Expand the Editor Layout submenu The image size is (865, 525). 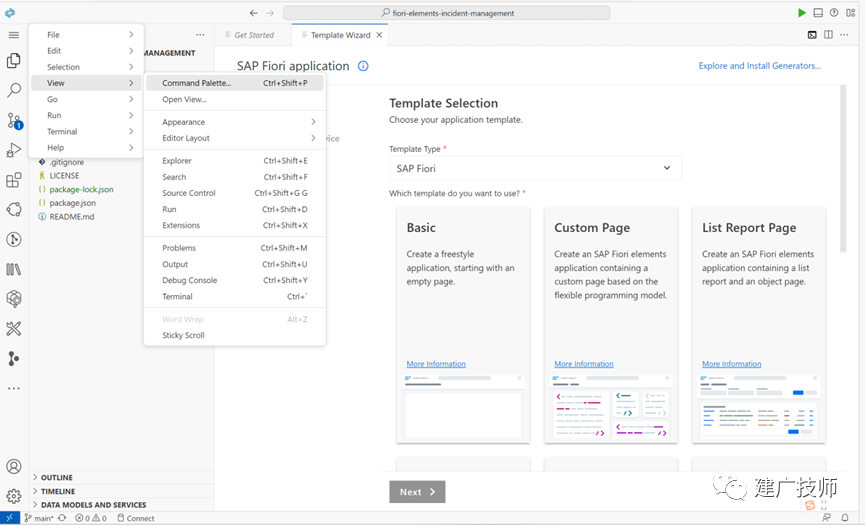pyautogui.click(x=235, y=138)
